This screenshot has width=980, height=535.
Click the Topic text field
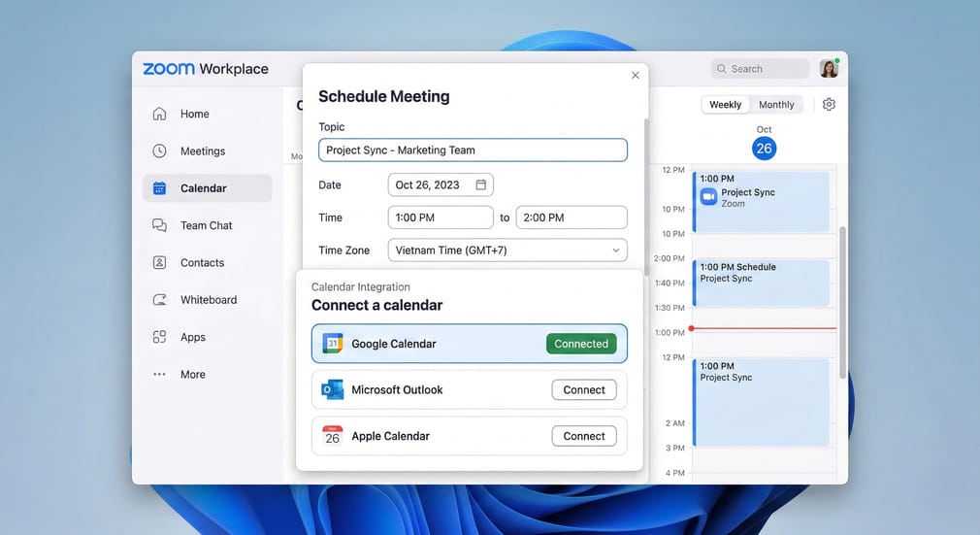point(473,150)
